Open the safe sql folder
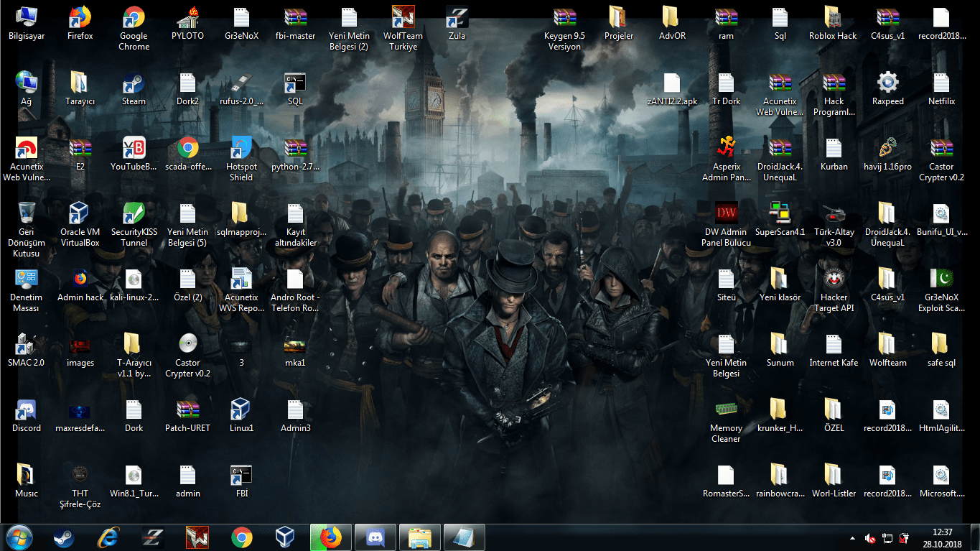Viewport: 980px width, 551px height. coord(941,351)
